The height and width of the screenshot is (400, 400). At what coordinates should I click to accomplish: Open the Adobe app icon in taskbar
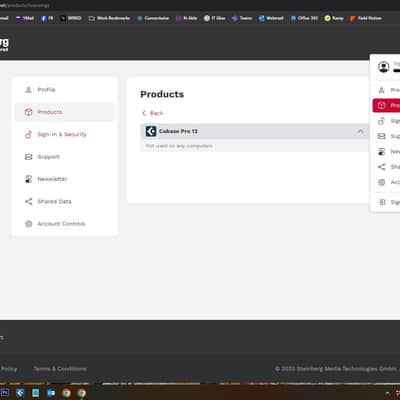pyautogui.click(x=5, y=393)
